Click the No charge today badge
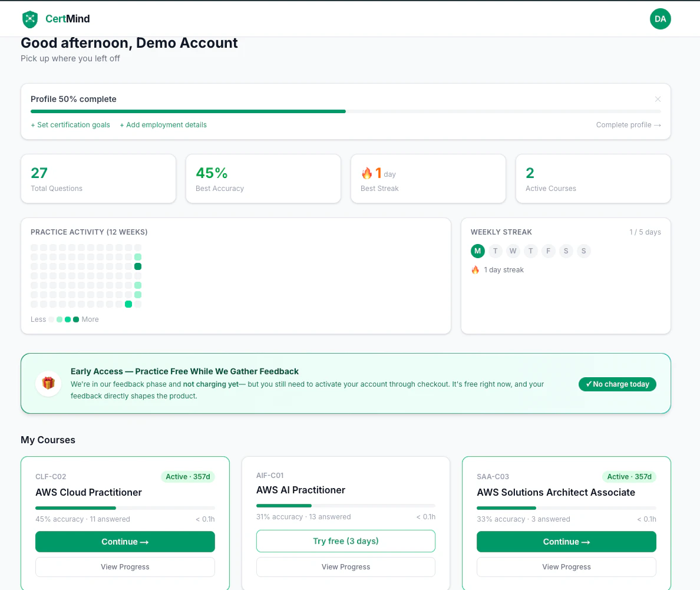The height and width of the screenshot is (590, 700). tap(618, 384)
